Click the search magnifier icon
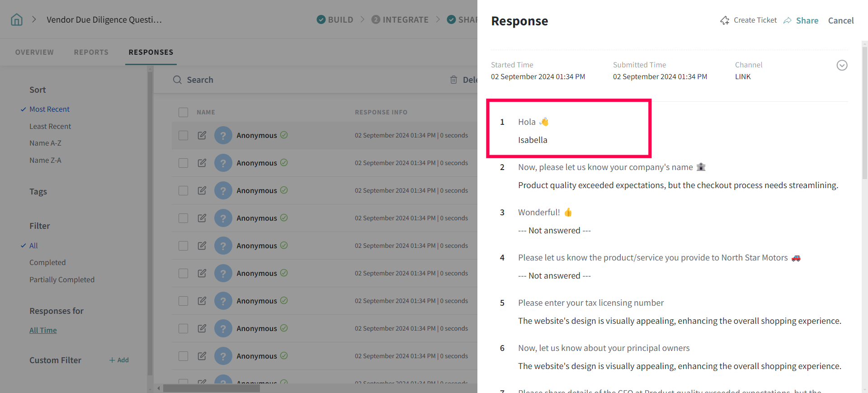 [177, 80]
